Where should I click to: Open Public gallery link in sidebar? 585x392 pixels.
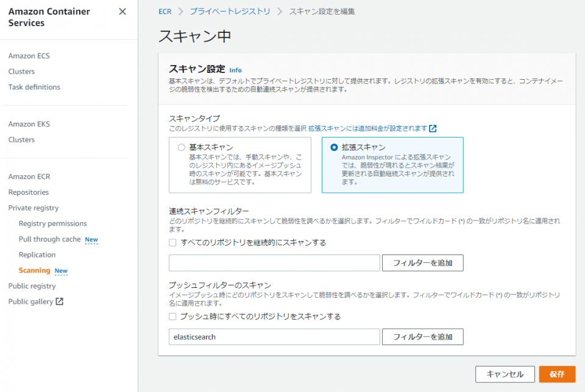(30, 302)
